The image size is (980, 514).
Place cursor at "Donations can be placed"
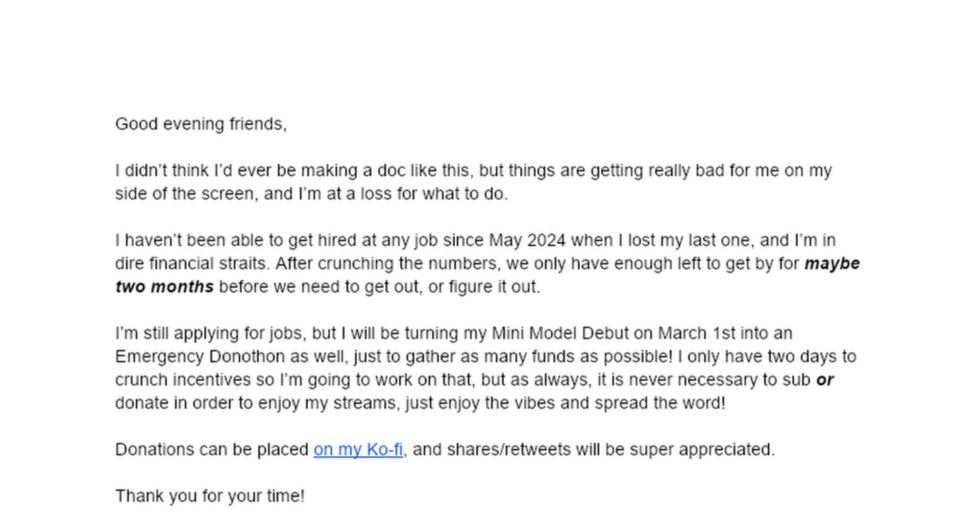211,449
